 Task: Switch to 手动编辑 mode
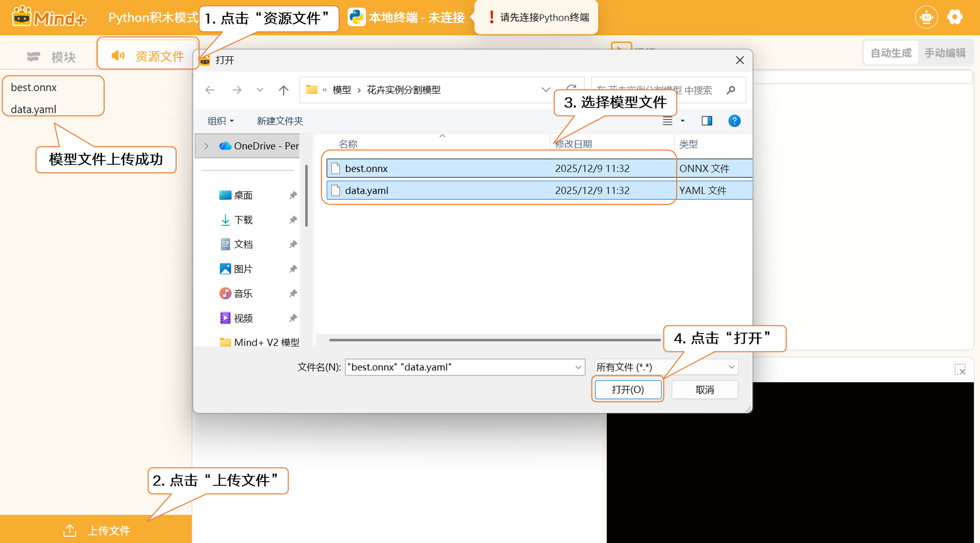945,53
